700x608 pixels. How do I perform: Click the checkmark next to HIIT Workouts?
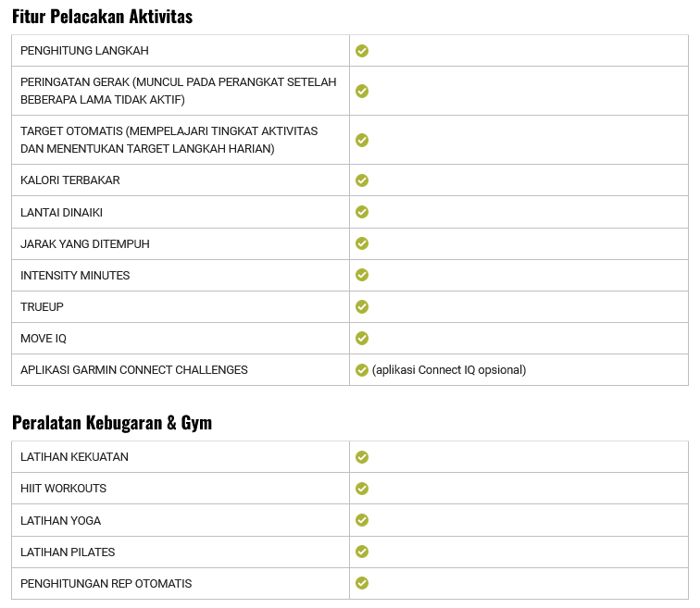[x=362, y=489]
